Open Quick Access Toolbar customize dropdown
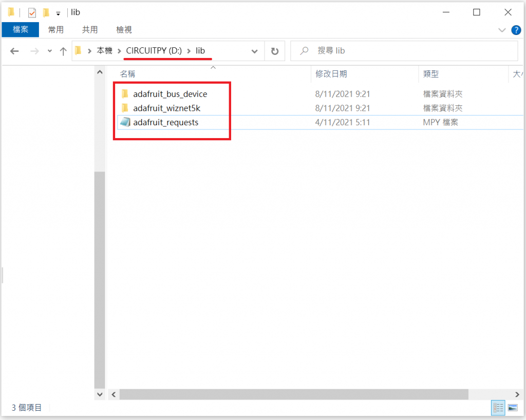526x420 pixels. 58,13
